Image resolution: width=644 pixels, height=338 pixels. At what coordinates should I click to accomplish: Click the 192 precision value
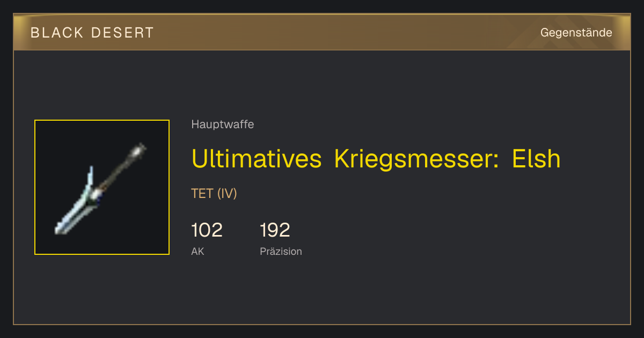pos(275,230)
